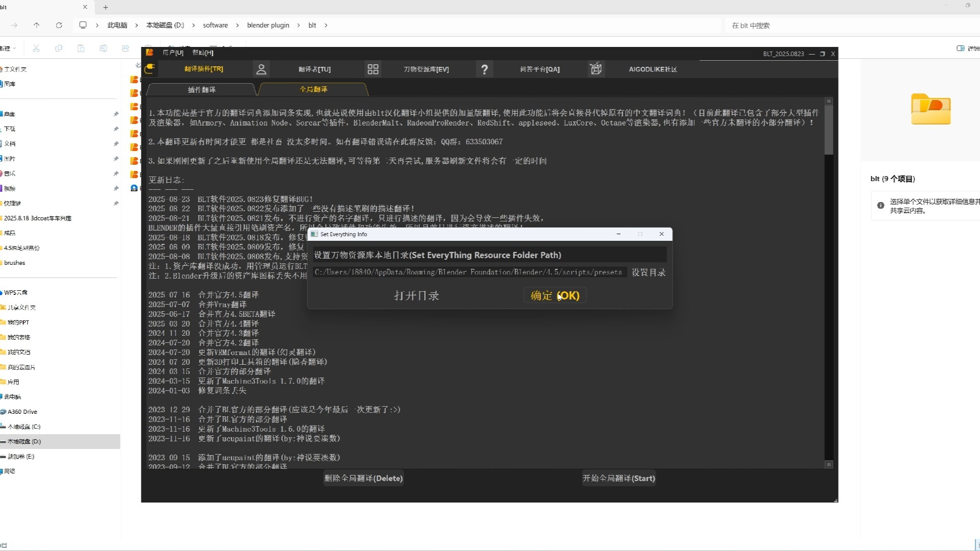Click the four-squares grid icon in BLT toolbar

point(373,69)
